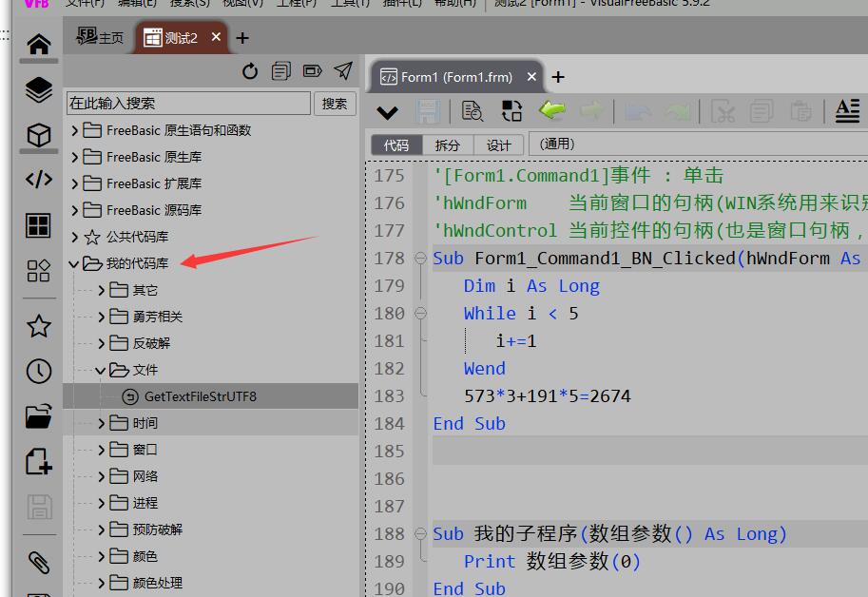Click the tag icon in code library toolbar
Viewport: 868px width, 597px height.
pyautogui.click(x=312, y=71)
